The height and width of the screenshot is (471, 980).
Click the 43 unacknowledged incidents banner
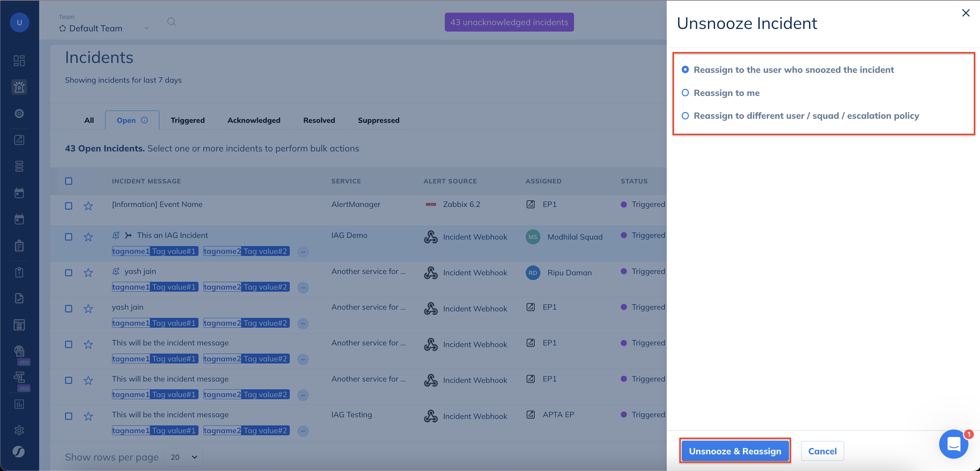509,22
